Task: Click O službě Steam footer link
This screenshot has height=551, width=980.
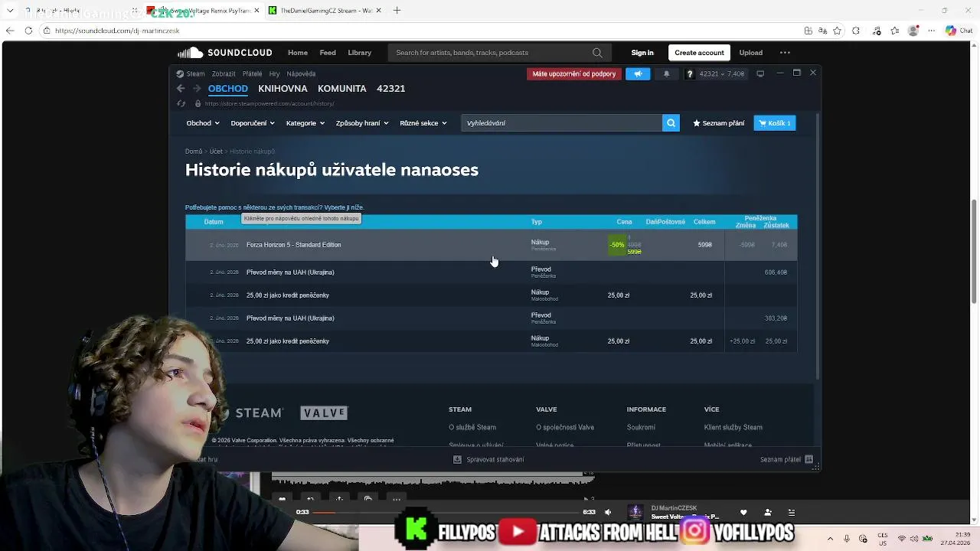Action: point(472,427)
